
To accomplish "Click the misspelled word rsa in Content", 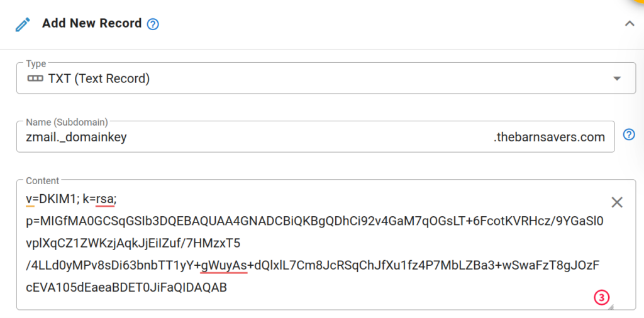I will pos(105,199).
